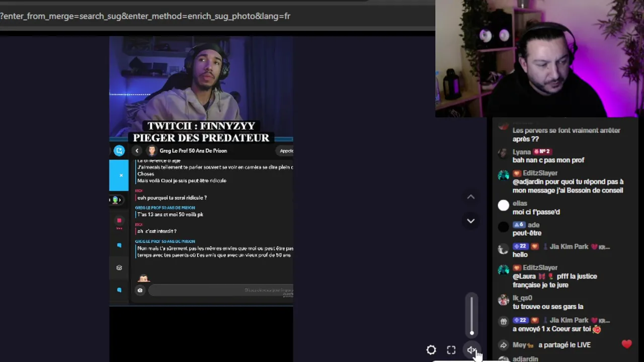
Task: Click the 'bah nan c pas mon prof' comment
Action: pyautogui.click(x=548, y=160)
